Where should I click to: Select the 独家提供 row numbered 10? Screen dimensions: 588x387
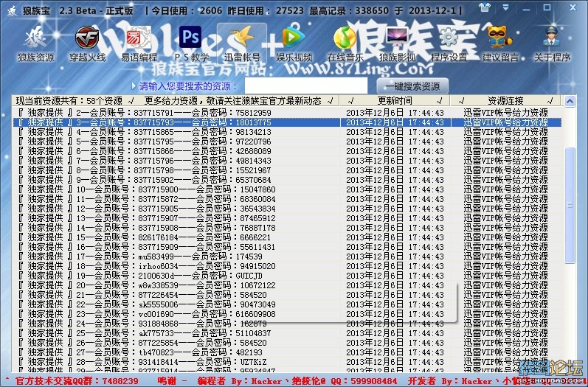pyautogui.click(x=287, y=189)
